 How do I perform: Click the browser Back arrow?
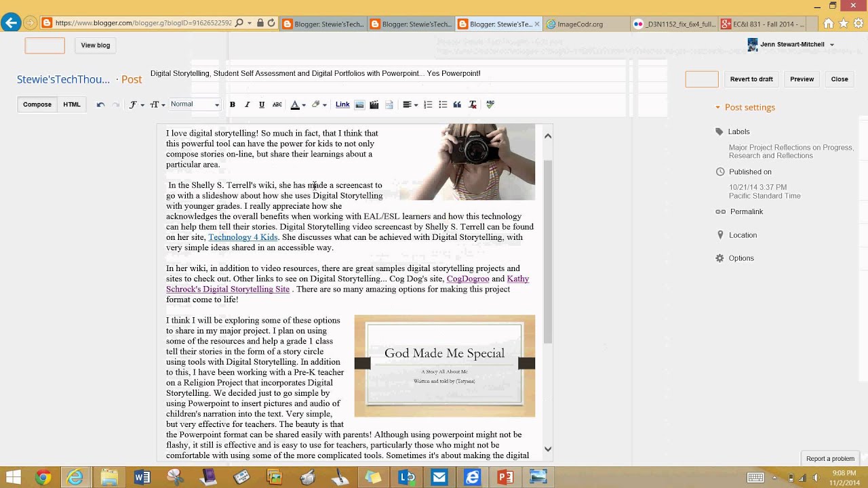[x=11, y=23]
